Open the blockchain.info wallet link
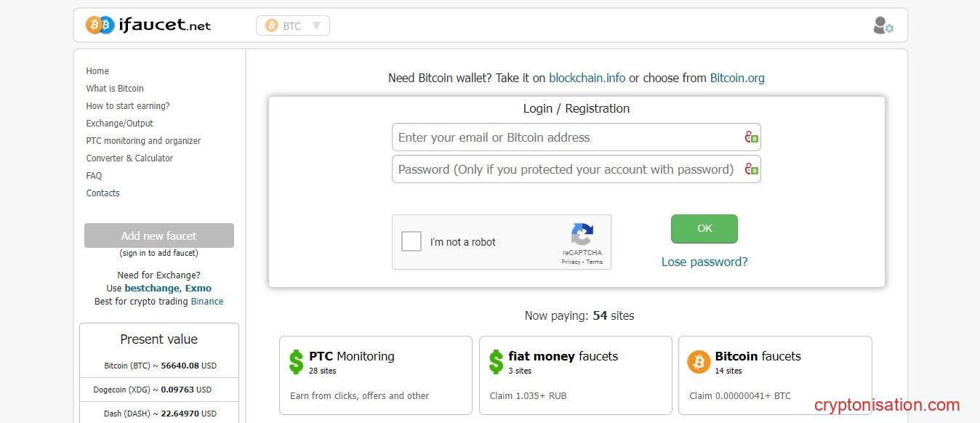980x423 pixels. point(587,78)
